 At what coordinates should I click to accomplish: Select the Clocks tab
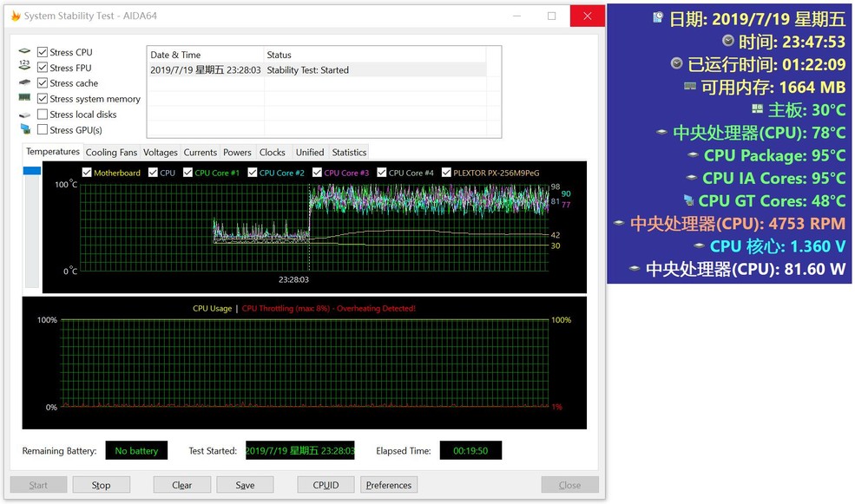(272, 152)
